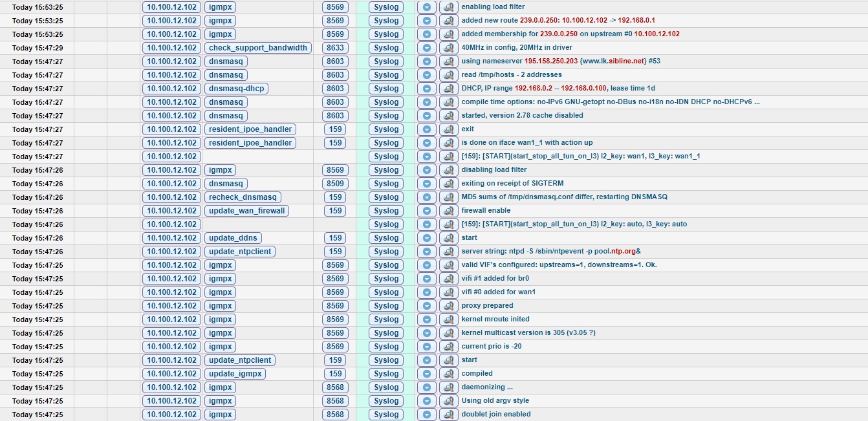Viewport: 868px width, 421px height.
Task: Click process ID 8633 button
Action: pyautogui.click(x=335, y=48)
